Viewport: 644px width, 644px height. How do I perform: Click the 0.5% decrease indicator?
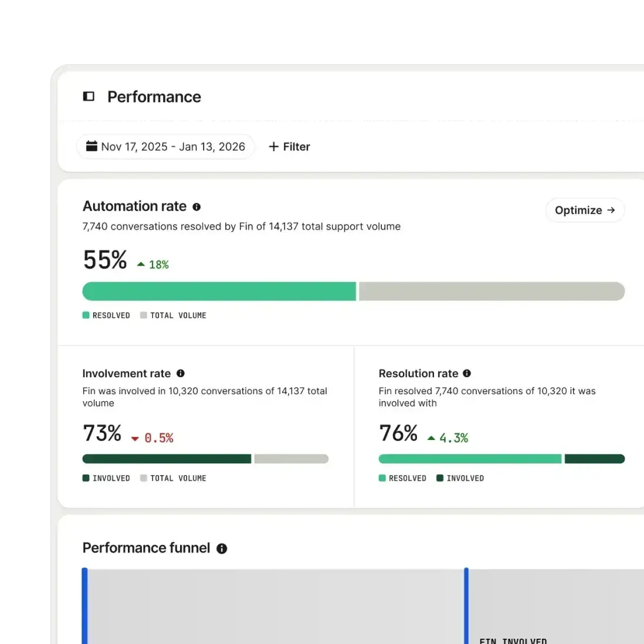[152, 438]
